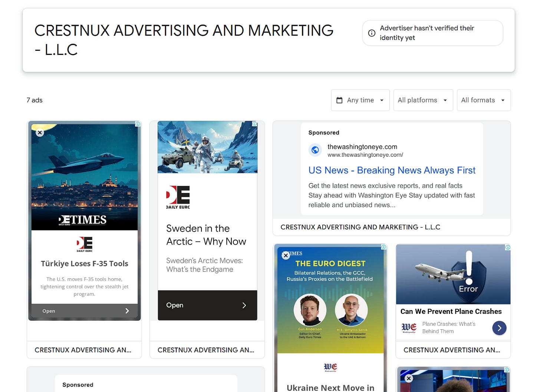This screenshot has width=540, height=392.
Task: Close the Euro Digest ad
Action: point(286,255)
